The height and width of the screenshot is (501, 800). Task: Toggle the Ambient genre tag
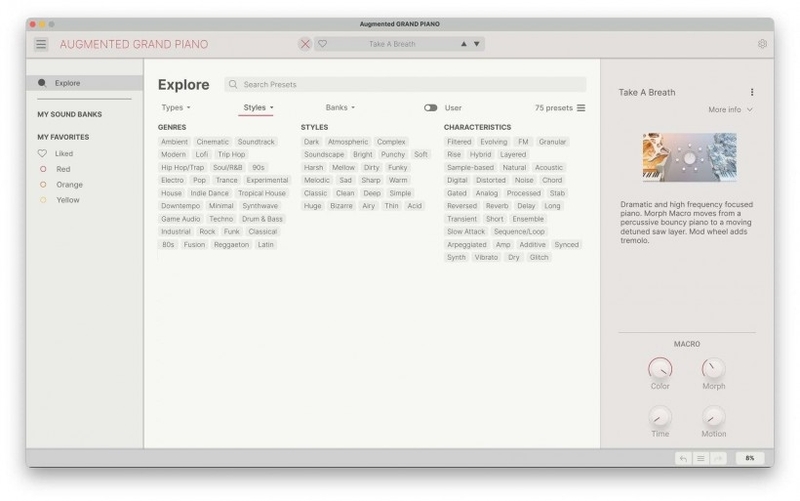point(174,142)
